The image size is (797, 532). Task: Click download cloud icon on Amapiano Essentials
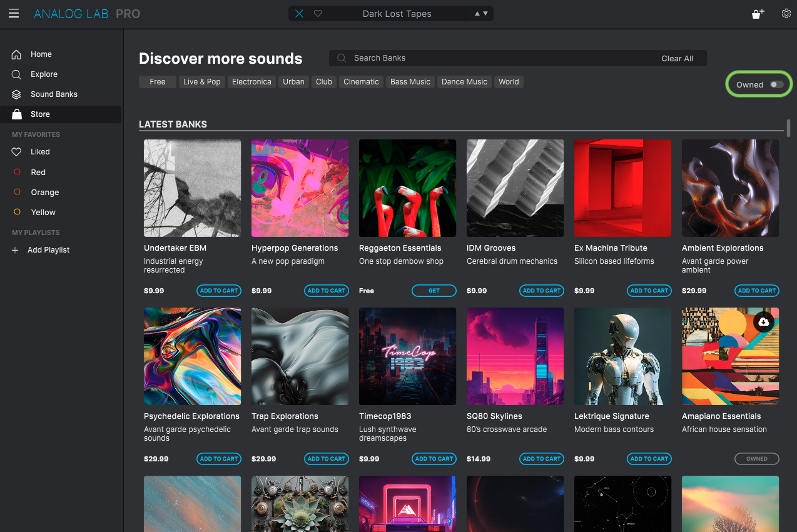coord(763,322)
